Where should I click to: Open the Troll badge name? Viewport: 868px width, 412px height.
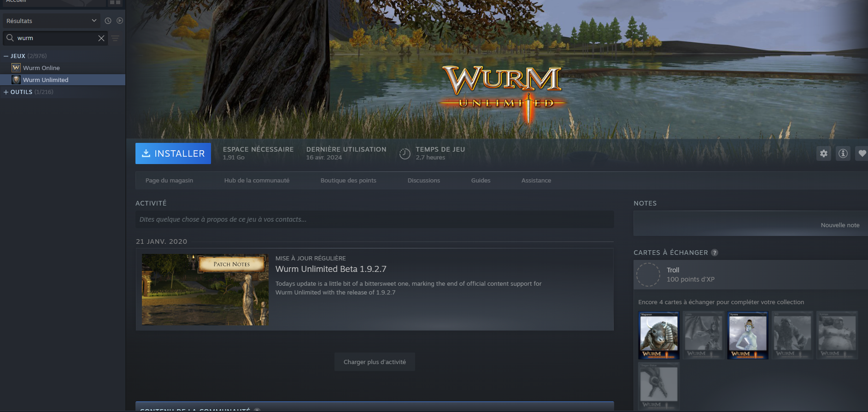(x=673, y=270)
